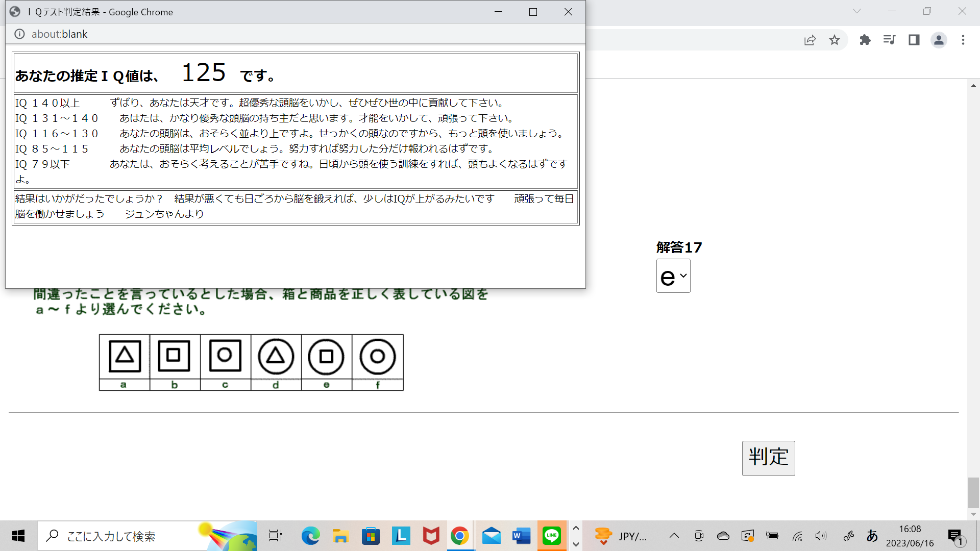Toggle the browser side panel icon
980x551 pixels.
point(914,40)
